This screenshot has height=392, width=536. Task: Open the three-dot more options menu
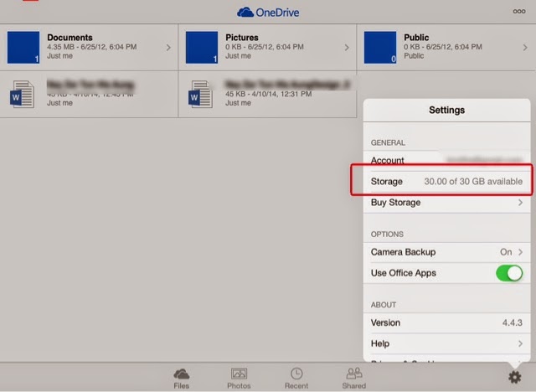519,11
